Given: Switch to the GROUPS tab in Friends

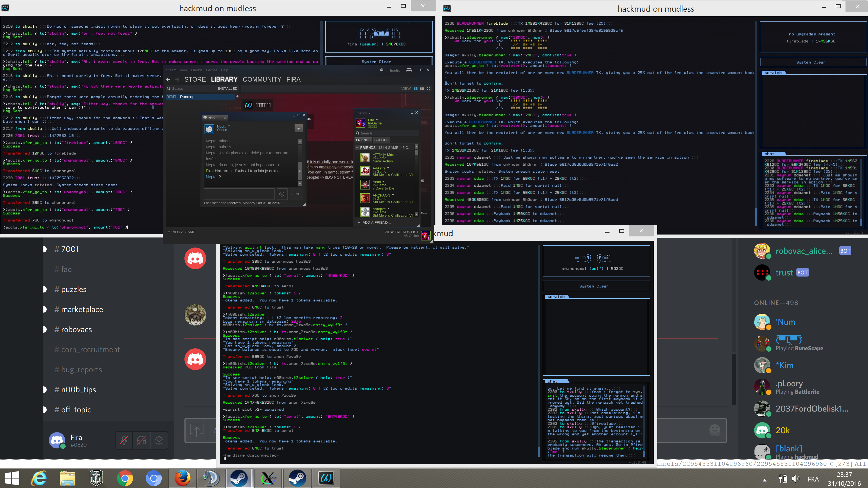Looking at the screenshot, I should pyautogui.click(x=381, y=140).
